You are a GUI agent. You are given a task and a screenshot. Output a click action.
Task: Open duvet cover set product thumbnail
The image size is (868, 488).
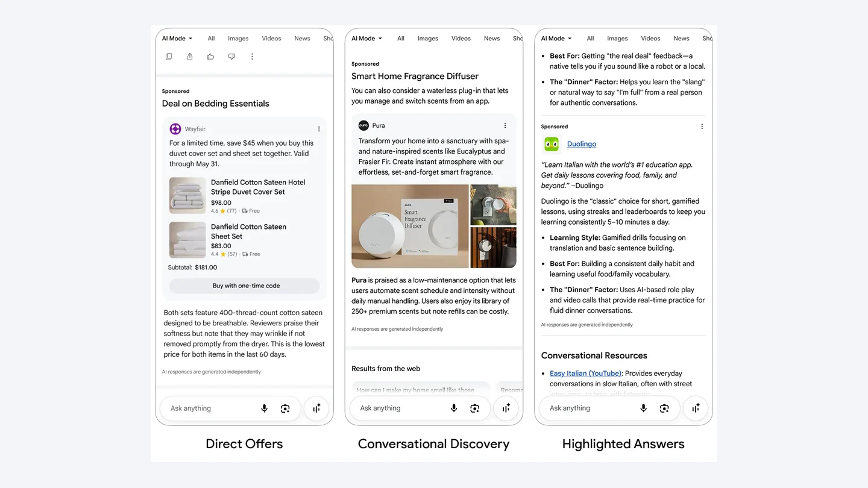(x=187, y=195)
